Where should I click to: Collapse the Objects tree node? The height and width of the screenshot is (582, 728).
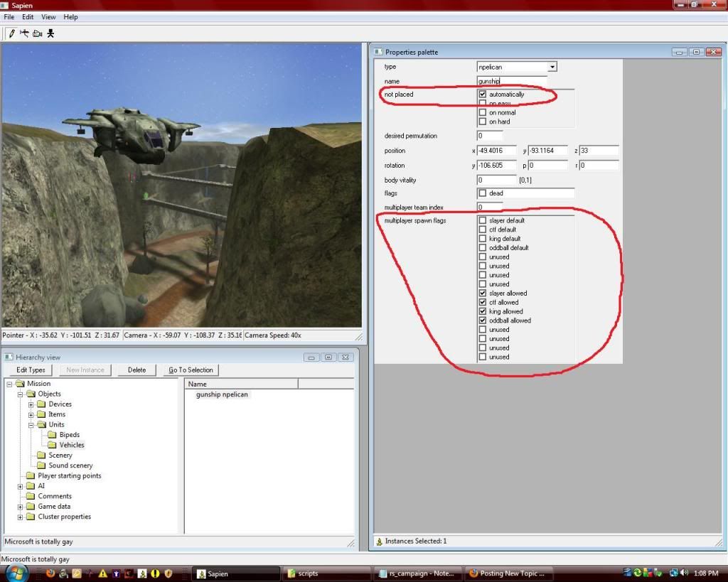pos(20,394)
